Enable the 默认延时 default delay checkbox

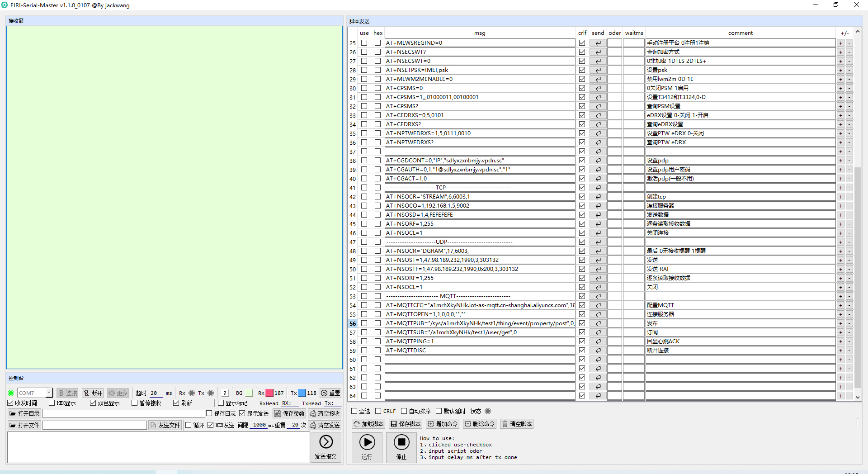[439, 411]
